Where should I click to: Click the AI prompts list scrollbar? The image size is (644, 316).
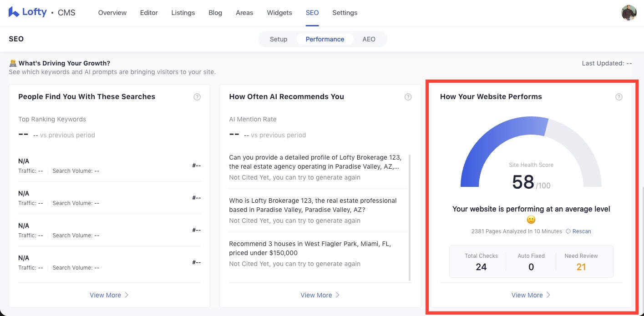pos(410,217)
